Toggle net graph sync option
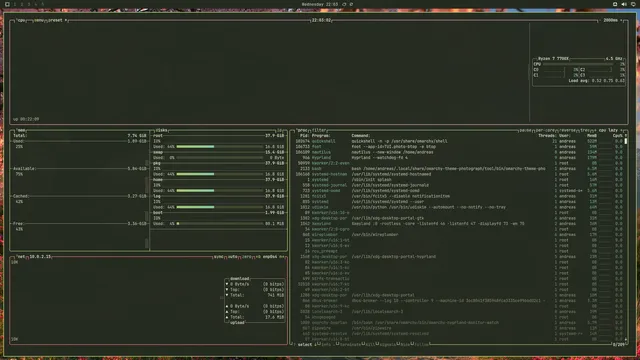 click(x=219, y=257)
